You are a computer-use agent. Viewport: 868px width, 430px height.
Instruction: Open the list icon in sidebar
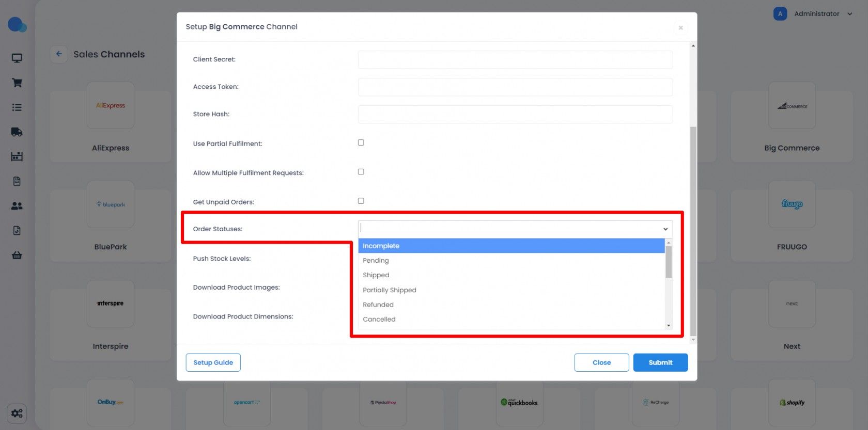tap(17, 107)
